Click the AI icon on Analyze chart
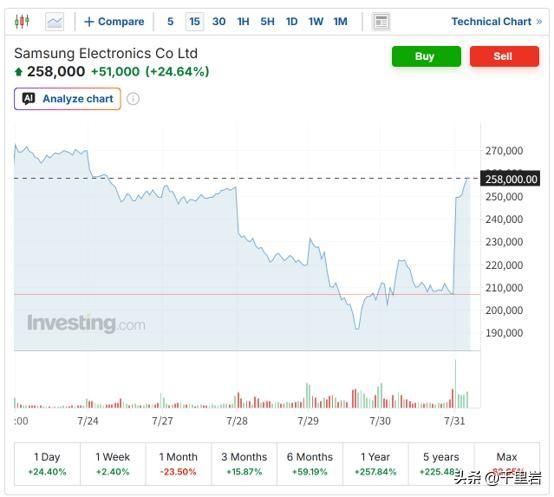The height and width of the screenshot is (497, 554). pyautogui.click(x=29, y=99)
